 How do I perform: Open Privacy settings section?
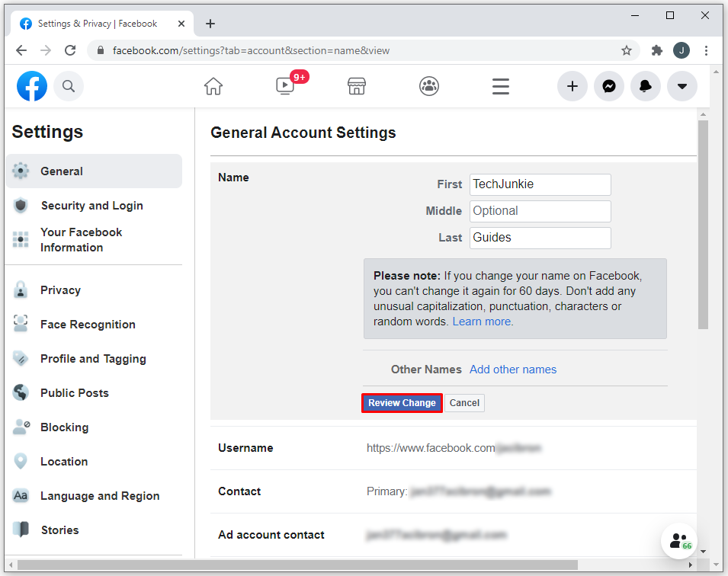(x=60, y=290)
